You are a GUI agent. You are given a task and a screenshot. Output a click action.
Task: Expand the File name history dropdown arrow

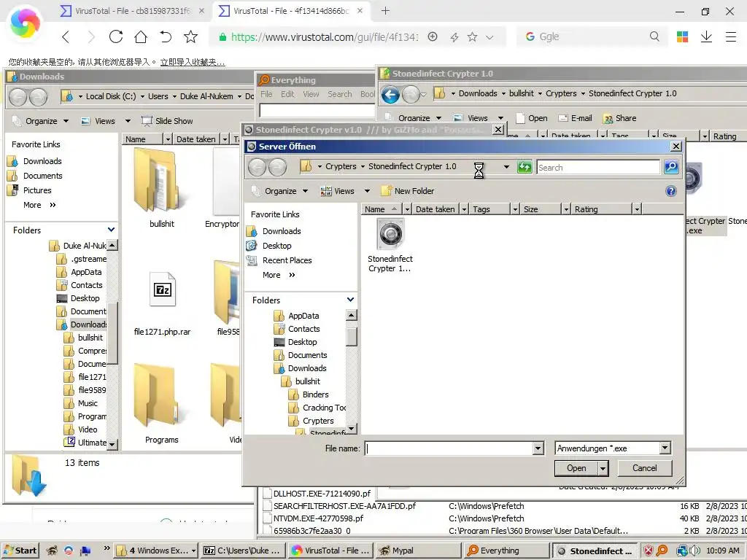(x=538, y=448)
